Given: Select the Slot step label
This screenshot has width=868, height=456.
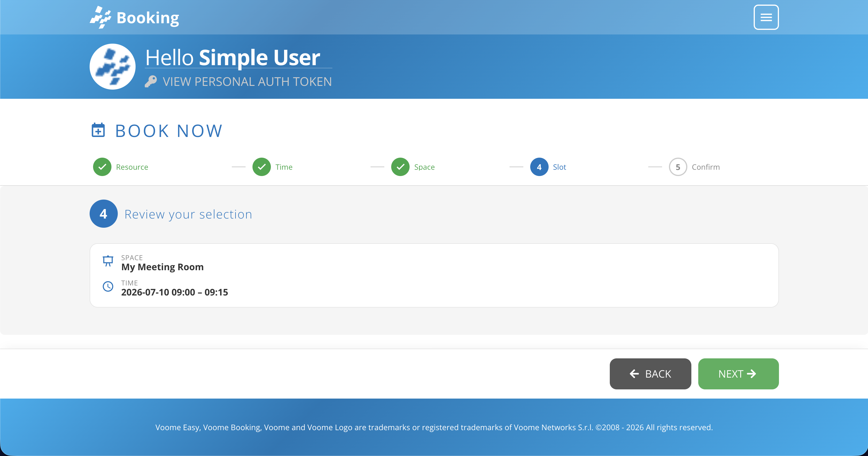Looking at the screenshot, I should click(x=559, y=167).
